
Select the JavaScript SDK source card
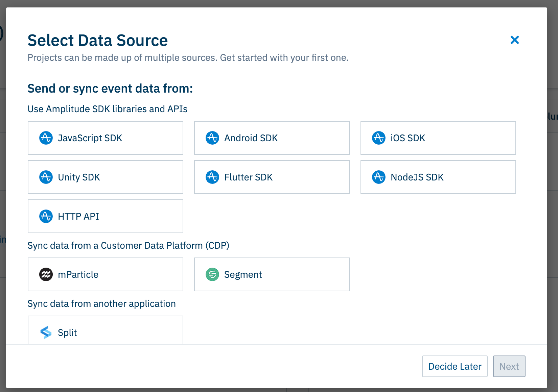click(106, 138)
